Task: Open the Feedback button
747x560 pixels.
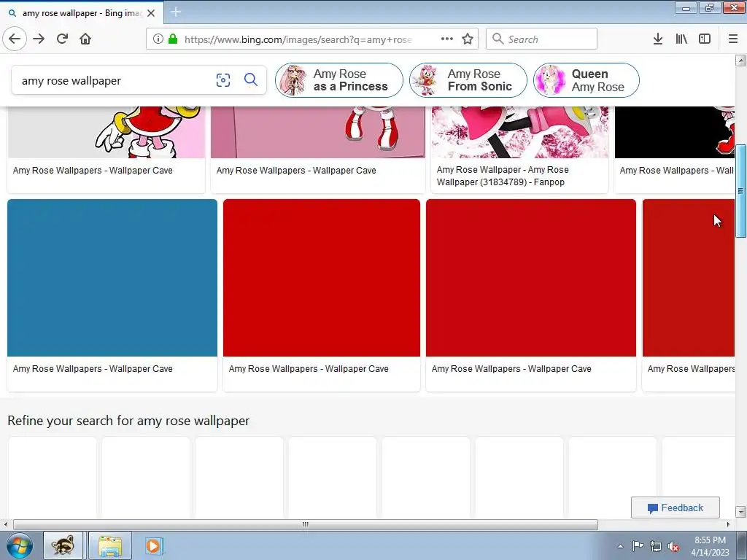Action: 675,507
